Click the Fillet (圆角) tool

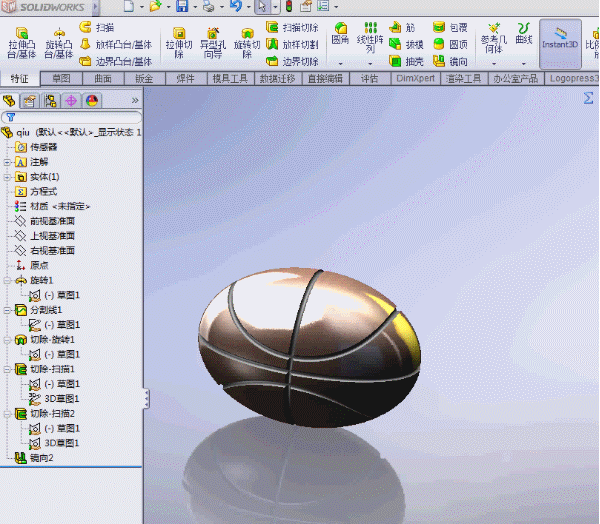point(340,33)
